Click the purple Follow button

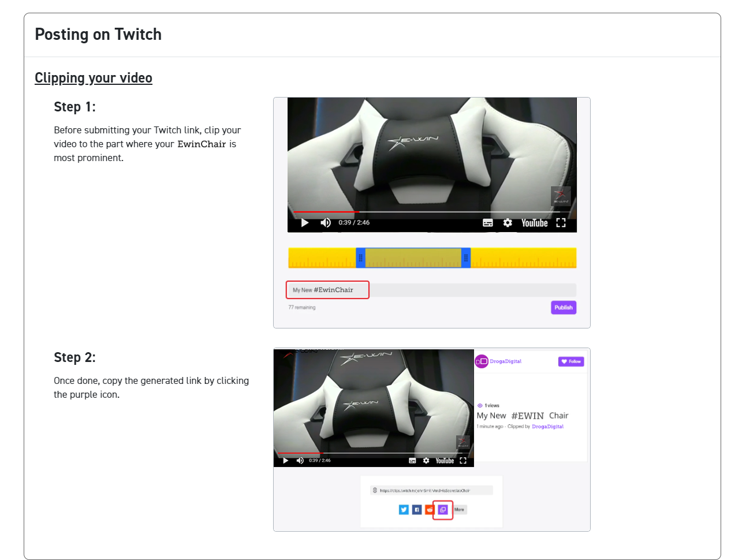pyautogui.click(x=571, y=361)
